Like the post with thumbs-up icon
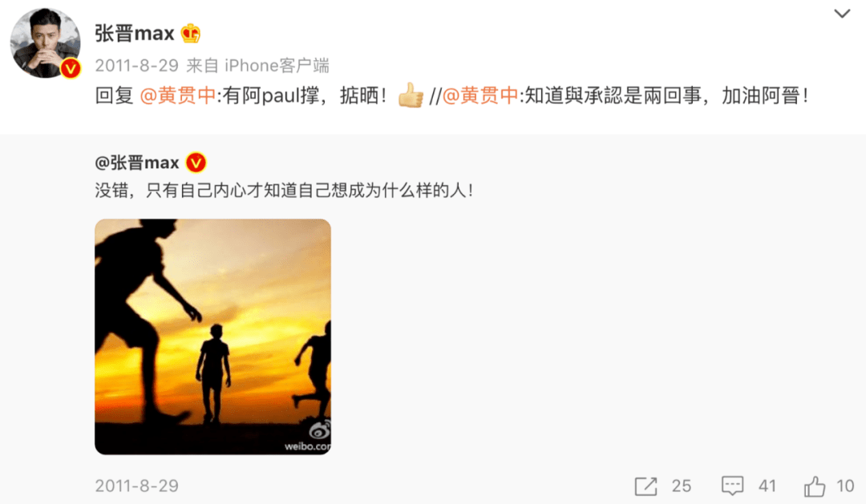This screenshot has width=866, height=504. [815, 486]
